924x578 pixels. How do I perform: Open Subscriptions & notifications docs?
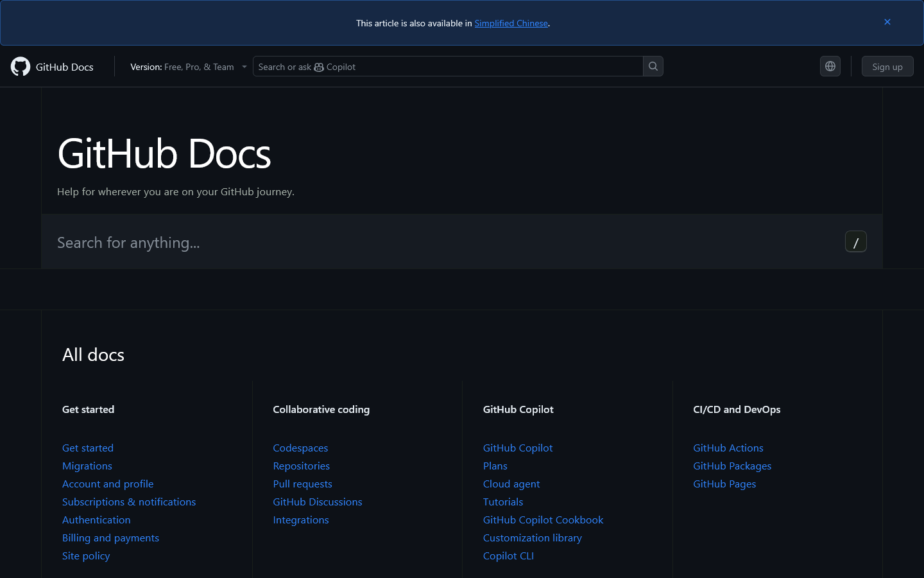129,502
